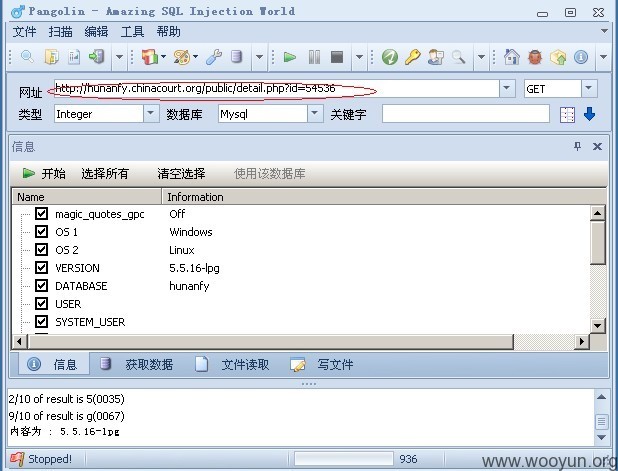Open the wrench settings tool
Viewport: 618px width, 471px height.
pos(214,57)
